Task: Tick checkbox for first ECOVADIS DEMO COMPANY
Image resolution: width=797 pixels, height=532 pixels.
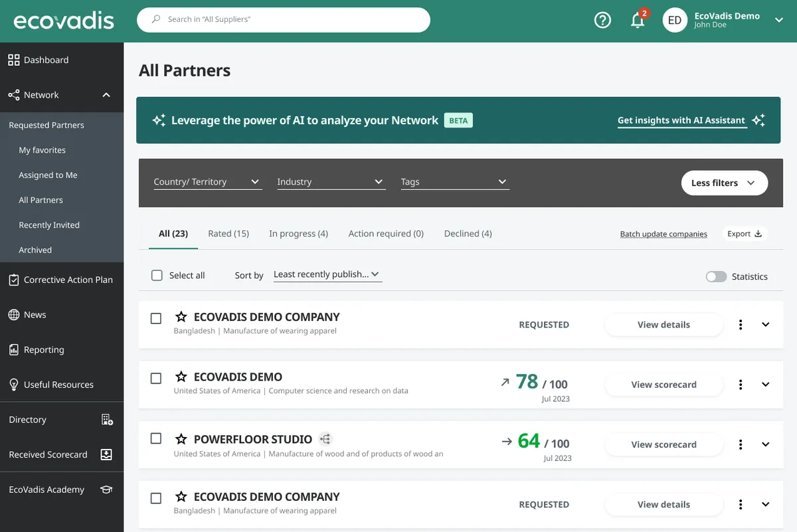Action: 156,319
